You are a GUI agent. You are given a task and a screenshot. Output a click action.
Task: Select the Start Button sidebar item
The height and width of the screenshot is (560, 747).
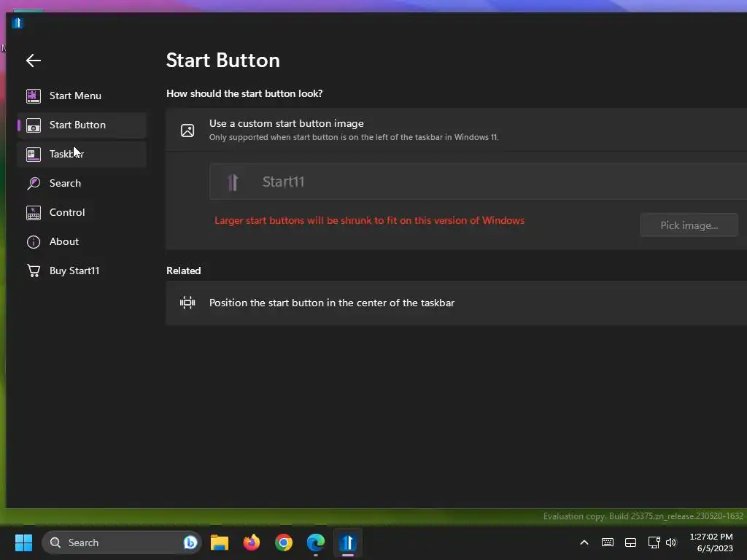[82, 125]
